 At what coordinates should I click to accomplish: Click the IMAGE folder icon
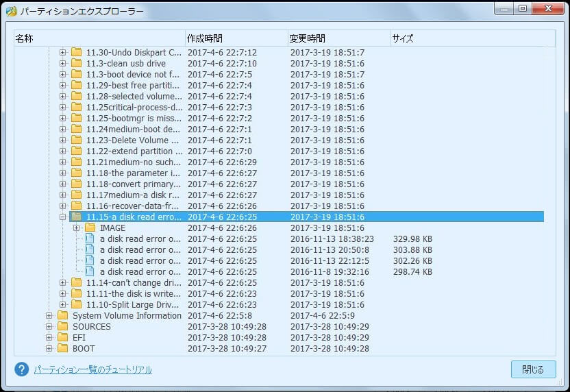click(90, 228)
